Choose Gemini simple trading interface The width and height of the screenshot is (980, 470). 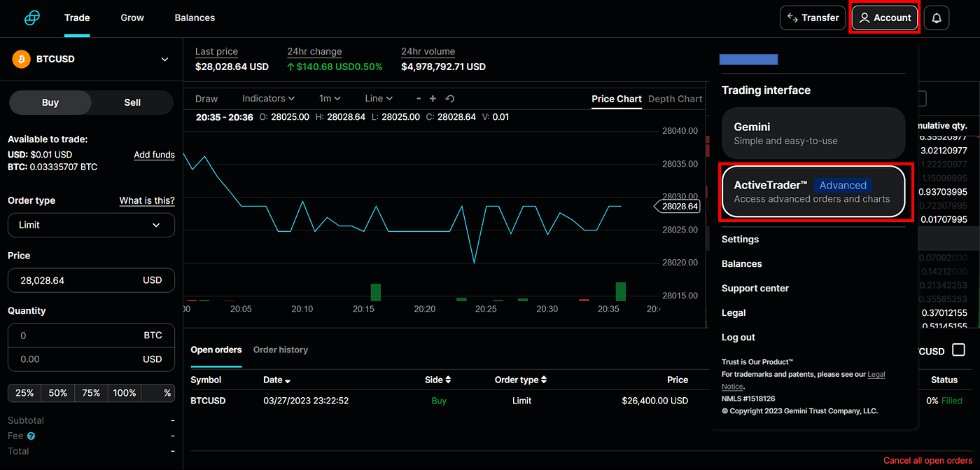coord(813,133)
